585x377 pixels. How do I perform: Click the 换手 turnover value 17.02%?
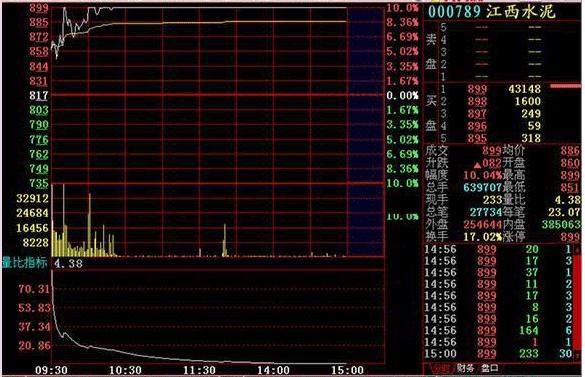point(482,237)
